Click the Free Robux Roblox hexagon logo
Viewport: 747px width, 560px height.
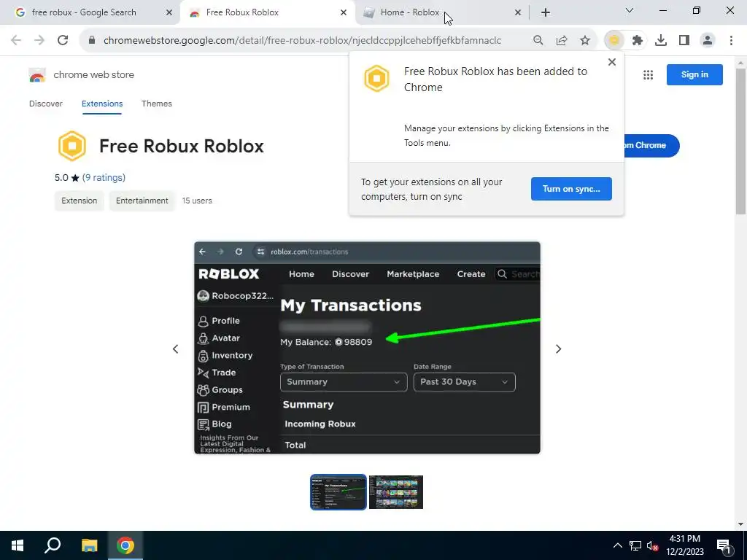[72, 146]
